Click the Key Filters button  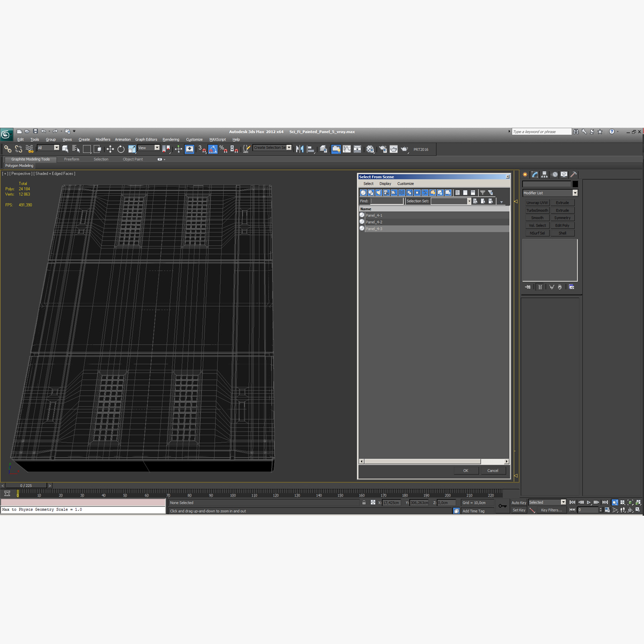[x=551, y=510]
